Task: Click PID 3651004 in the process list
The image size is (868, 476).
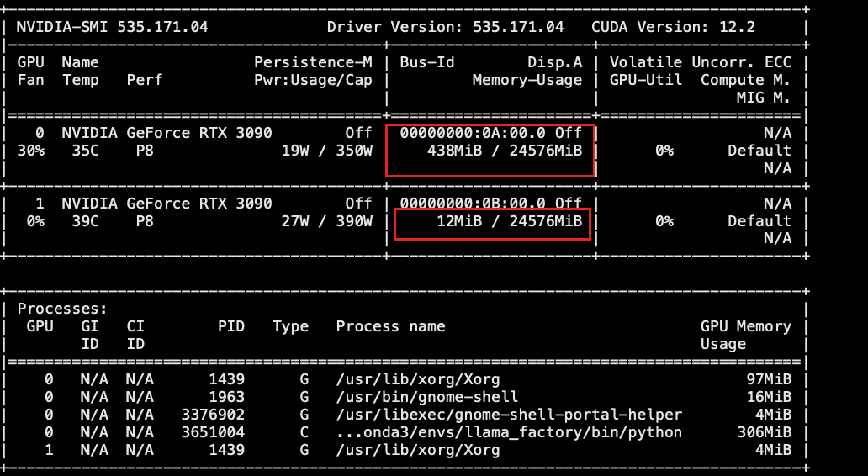Action: tap(213, 432)
